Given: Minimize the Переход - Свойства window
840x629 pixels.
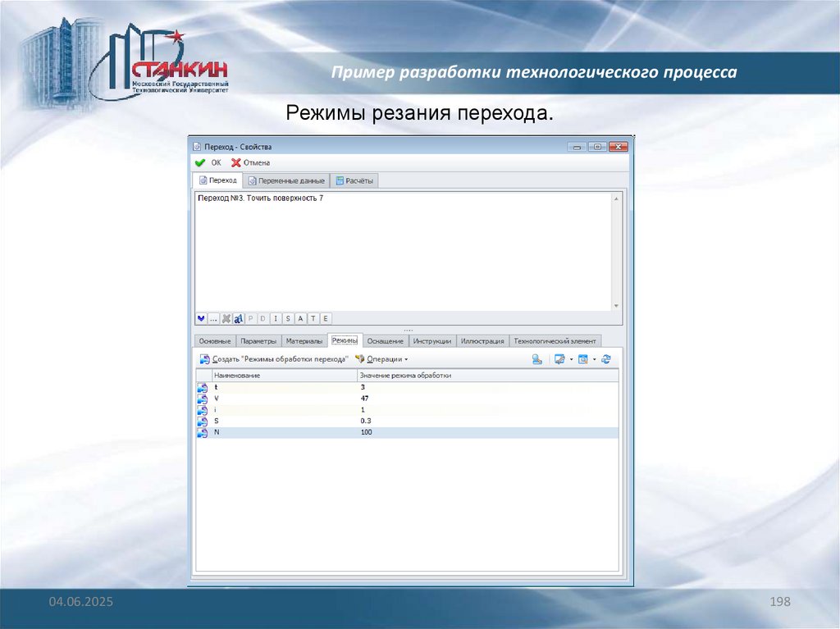Looking at the screenshot, I should pyautogui.click(x=577, y=147).
